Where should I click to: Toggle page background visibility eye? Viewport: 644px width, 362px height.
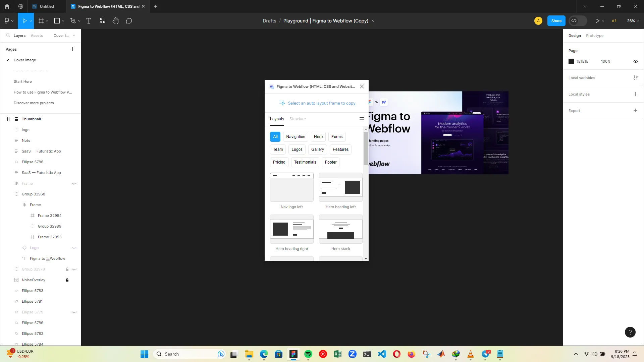click(635, 61)
